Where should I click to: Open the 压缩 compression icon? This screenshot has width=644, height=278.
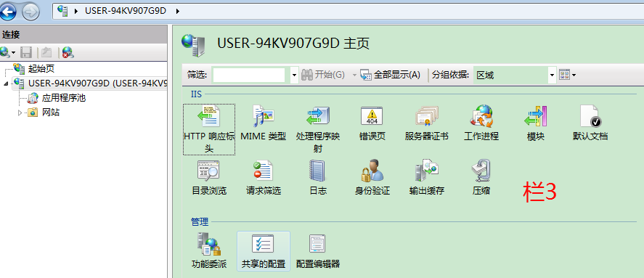[481, 171]
